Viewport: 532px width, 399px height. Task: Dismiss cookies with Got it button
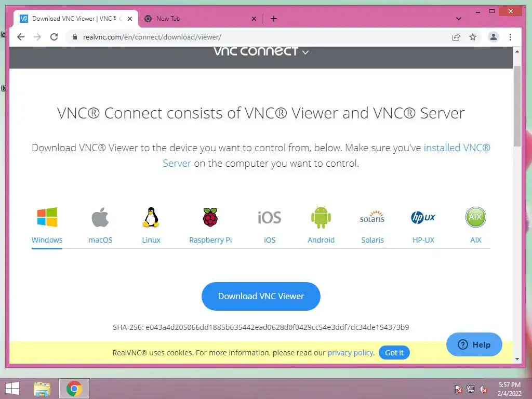tap(394, 353)
